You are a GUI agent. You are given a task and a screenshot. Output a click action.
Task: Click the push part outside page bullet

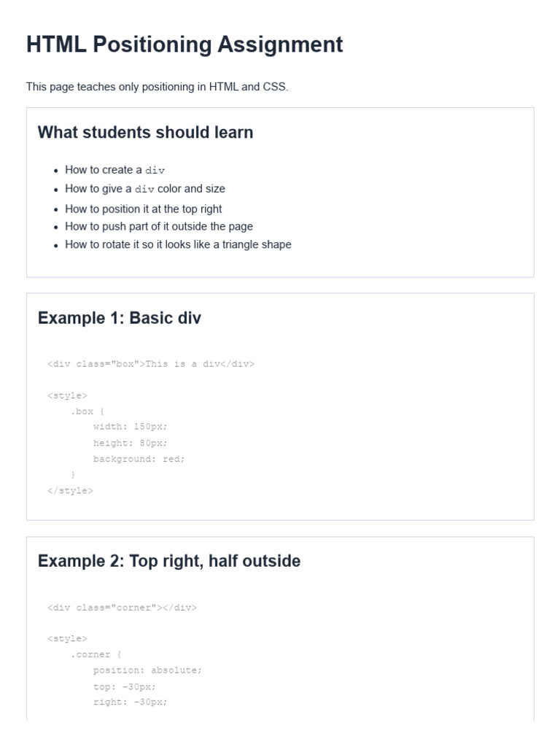point(158,226)
